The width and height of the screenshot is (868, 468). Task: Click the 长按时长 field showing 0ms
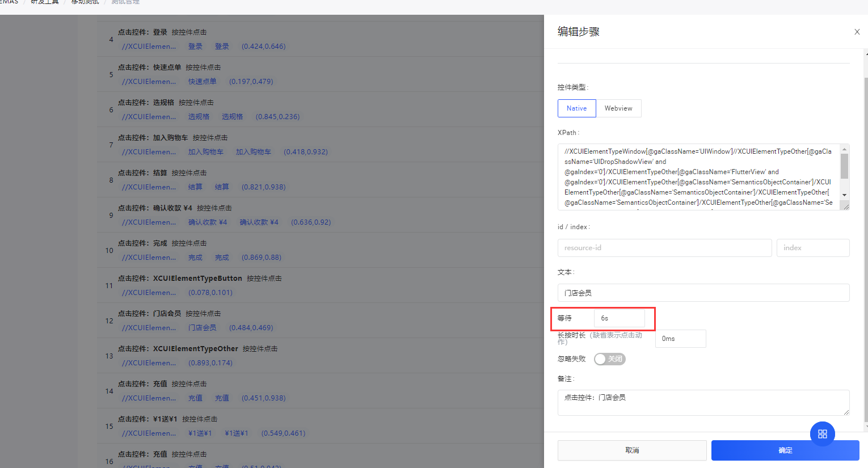tap(681, 339)
